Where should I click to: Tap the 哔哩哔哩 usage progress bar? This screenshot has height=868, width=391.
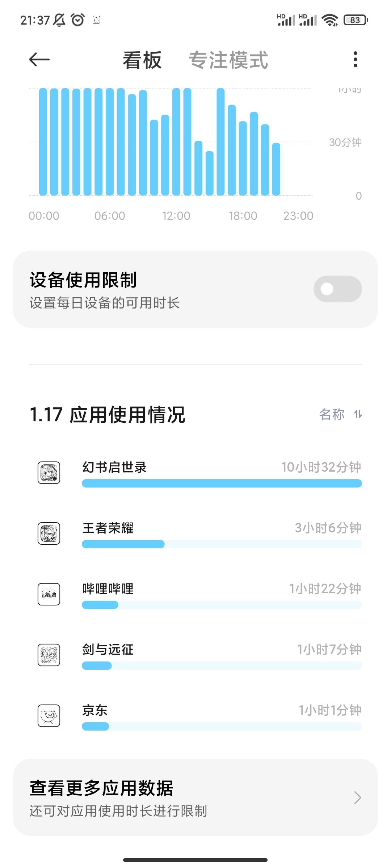click(x=222, y=605)
